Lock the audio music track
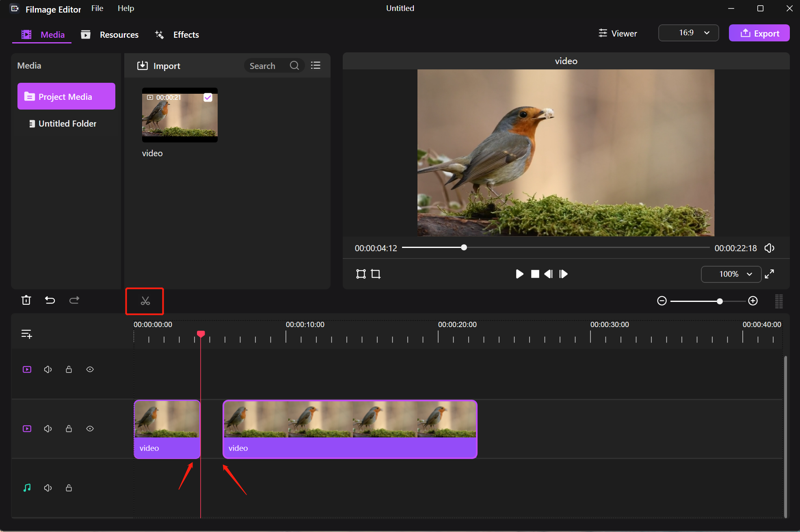This screenshot has height=532, width=800. tap(69, 488)
